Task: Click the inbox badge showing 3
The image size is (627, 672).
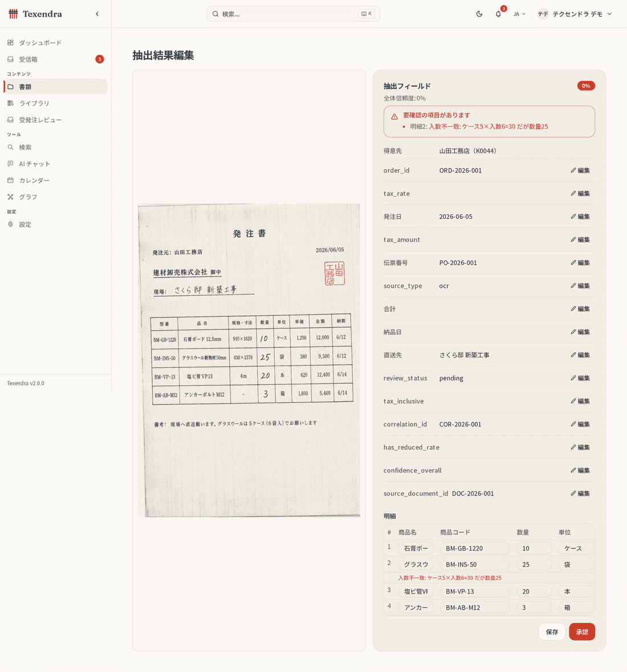Action: pyautogui.click(x=99, y=59)
